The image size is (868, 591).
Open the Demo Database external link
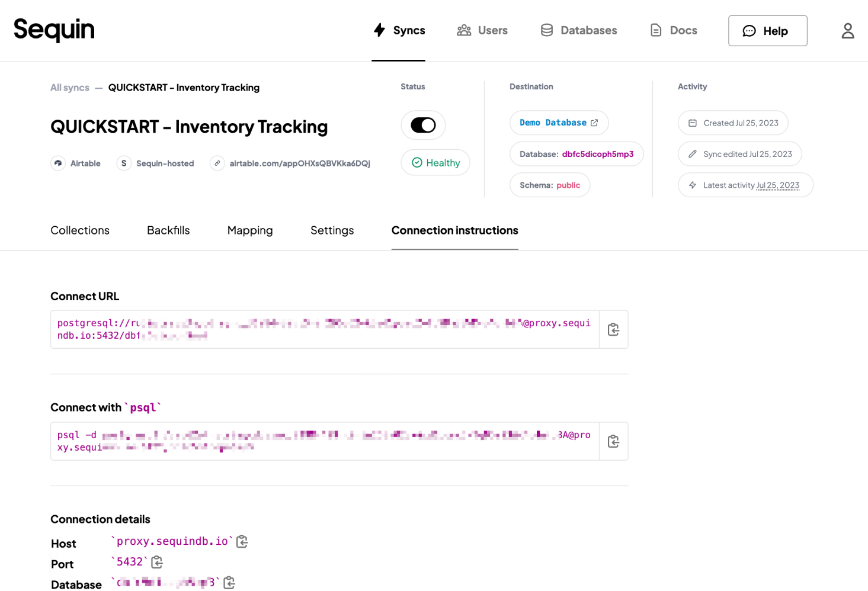point(559,123)
